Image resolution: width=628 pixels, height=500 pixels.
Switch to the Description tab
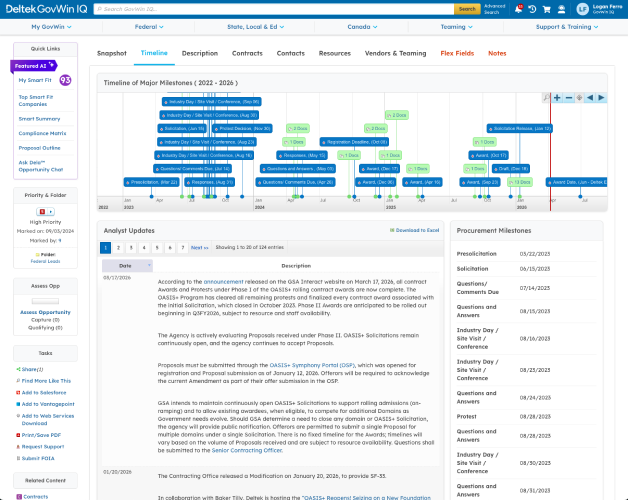200,53
